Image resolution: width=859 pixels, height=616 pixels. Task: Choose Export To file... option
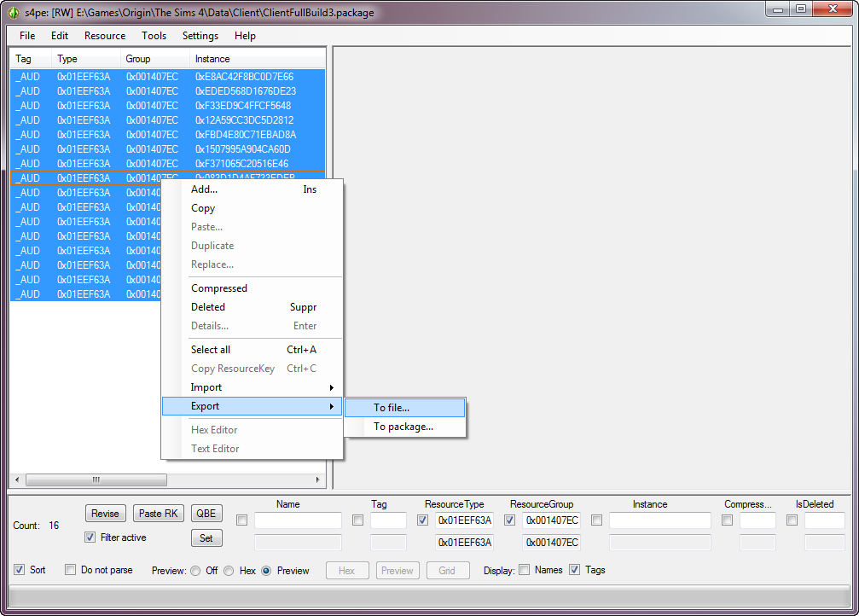[405, 408]
